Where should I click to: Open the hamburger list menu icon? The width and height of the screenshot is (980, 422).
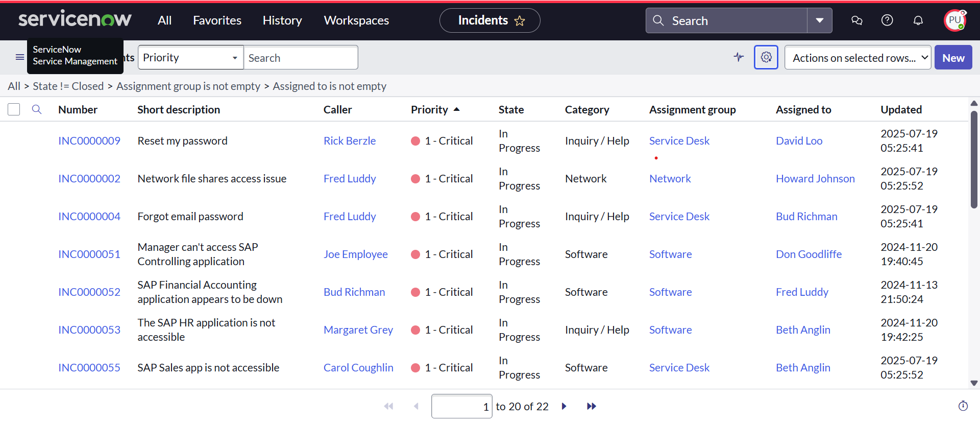pyautogui.click(x=20, y=57)
